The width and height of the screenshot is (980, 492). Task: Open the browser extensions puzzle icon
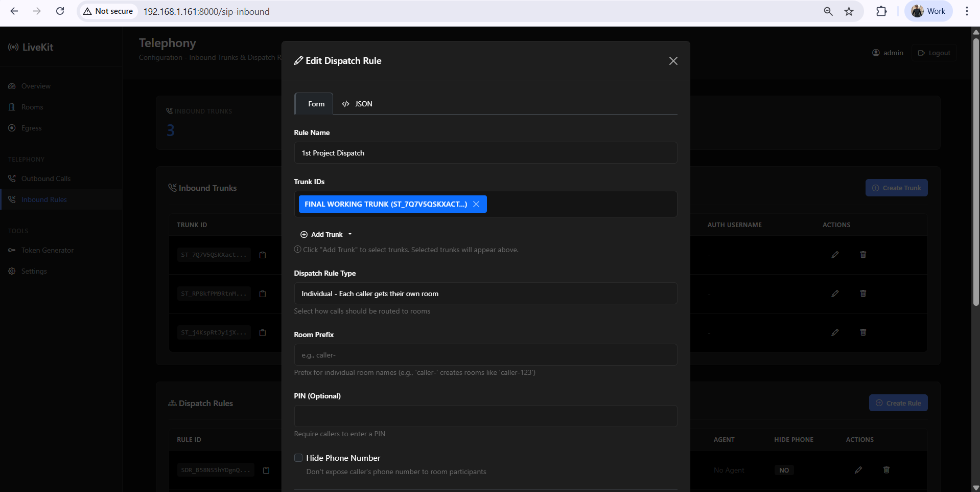(x=881, y=11)
